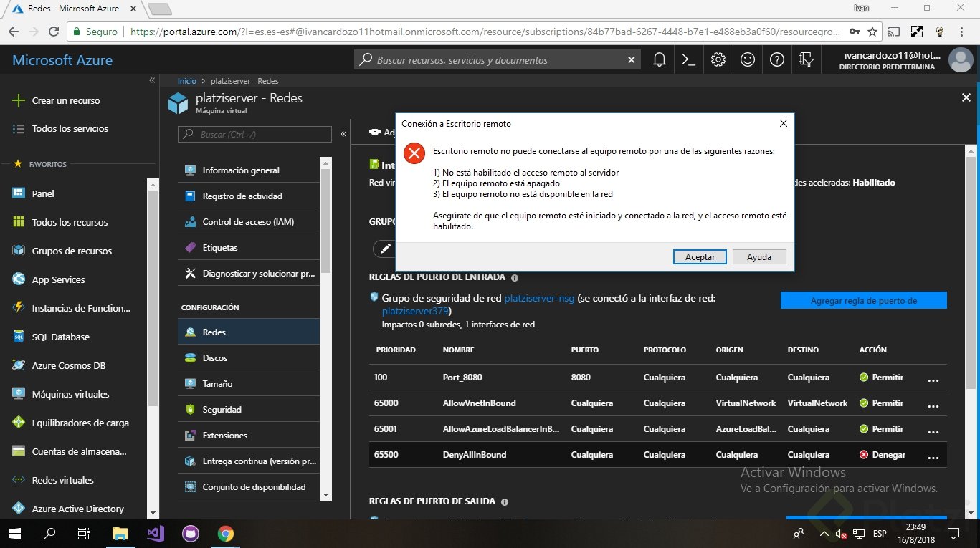Reload the page in Chrome
Viewport: 980px width, 548px height.
pyautogui.click(x=54, y=32)
